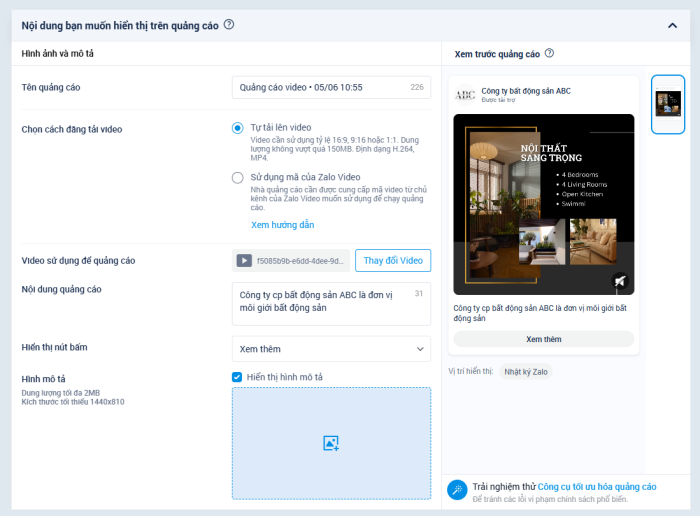The height and width of the screenshot is (516, 700).
Task: Click 'Thay đổi Video' button
Action: tap(393, 260)
